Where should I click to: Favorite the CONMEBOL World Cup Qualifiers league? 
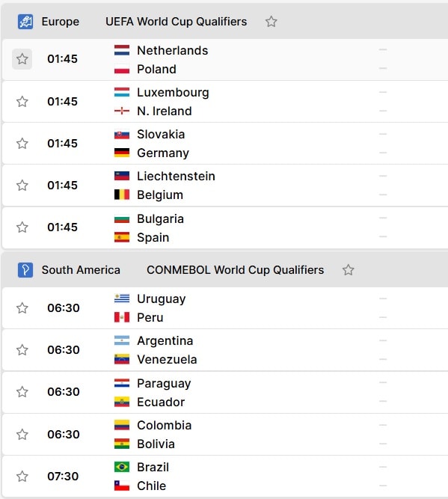point(348,270)
